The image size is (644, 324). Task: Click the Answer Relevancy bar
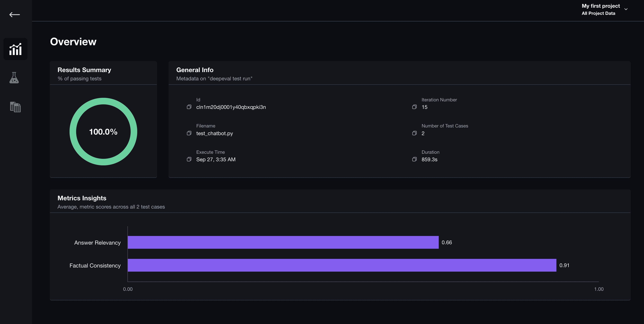pyautogui.click(x=283, y=242)
